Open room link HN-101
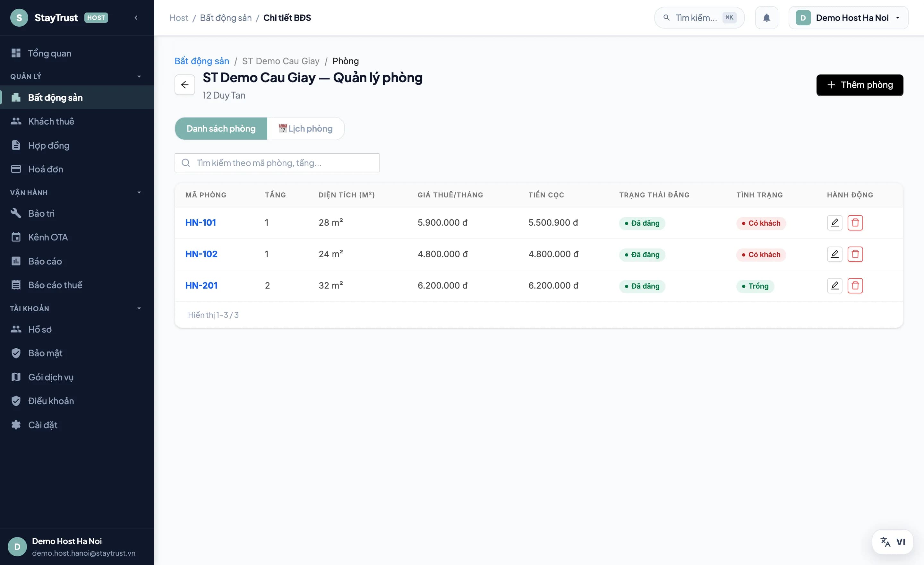The image size is (924, 565). pyautogui.click(x=201, y=223)
